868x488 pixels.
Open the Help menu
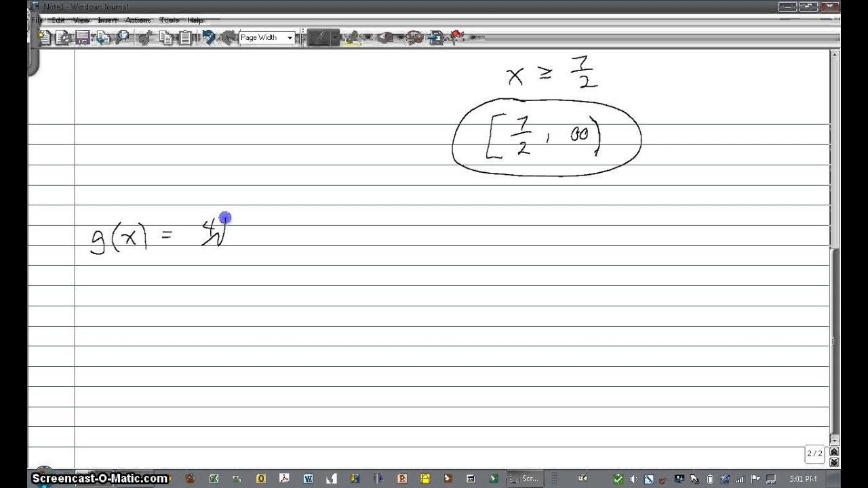click(195, 20)
